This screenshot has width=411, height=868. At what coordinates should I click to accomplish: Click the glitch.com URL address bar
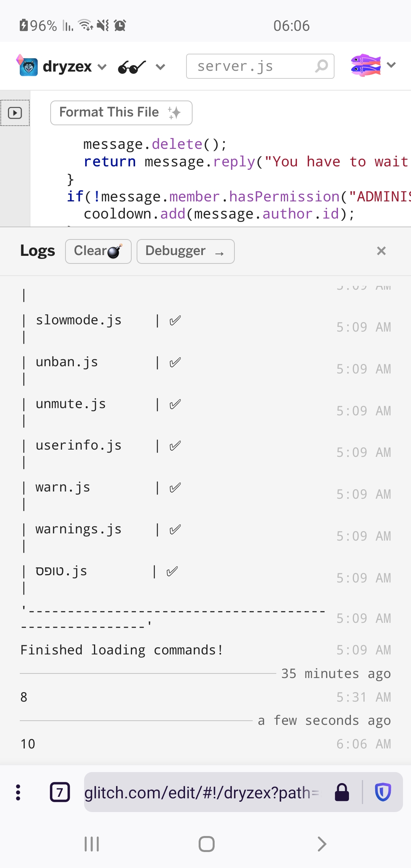tap(202, 793)
